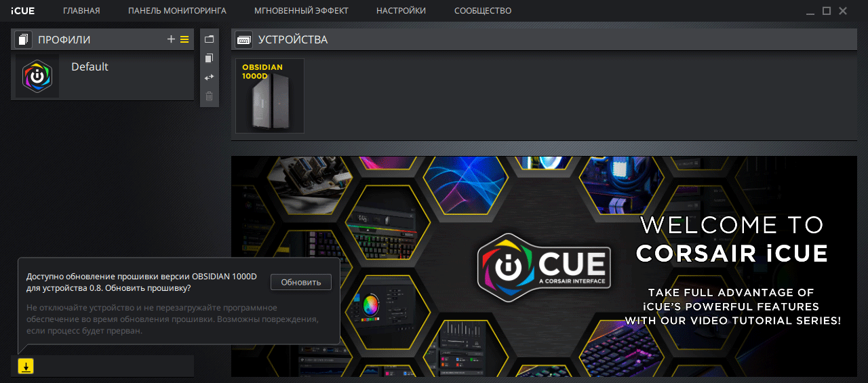Open ПАНЕЛЬ МОНИТОРИНГА tab

tap(177, 11)
